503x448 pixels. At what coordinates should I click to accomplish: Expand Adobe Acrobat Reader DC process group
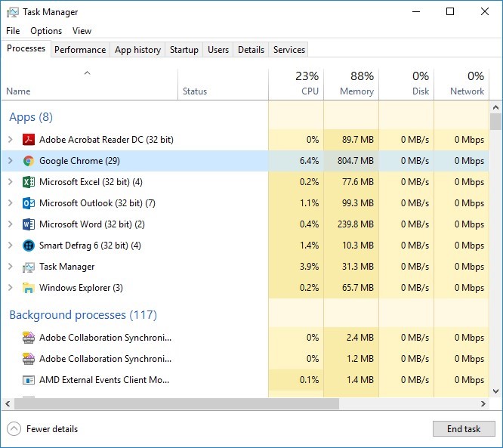click(x=11, y=140)
